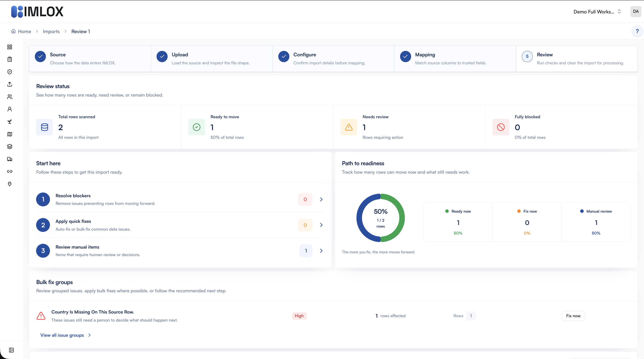Click the High severity badge
This screenshot has width=644, height=359.
coord(299,316)
